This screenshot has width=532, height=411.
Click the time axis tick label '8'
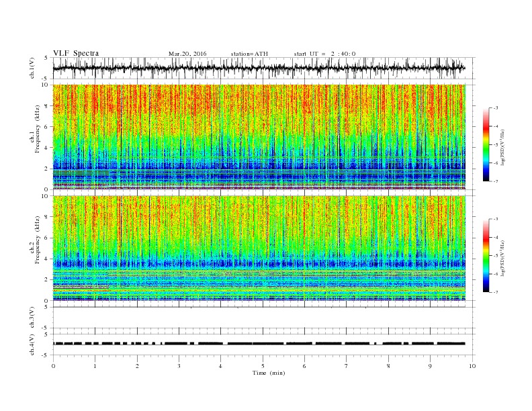pos(388,366)
